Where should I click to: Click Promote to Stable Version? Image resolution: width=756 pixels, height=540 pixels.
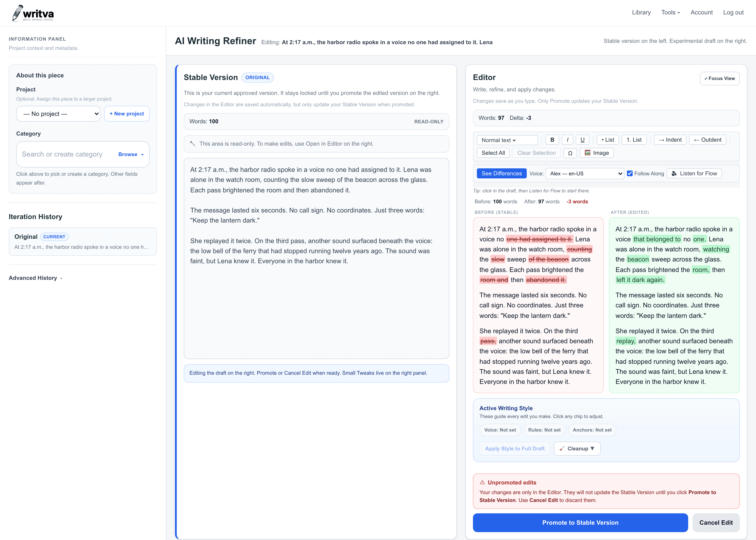tap(580, 523)
